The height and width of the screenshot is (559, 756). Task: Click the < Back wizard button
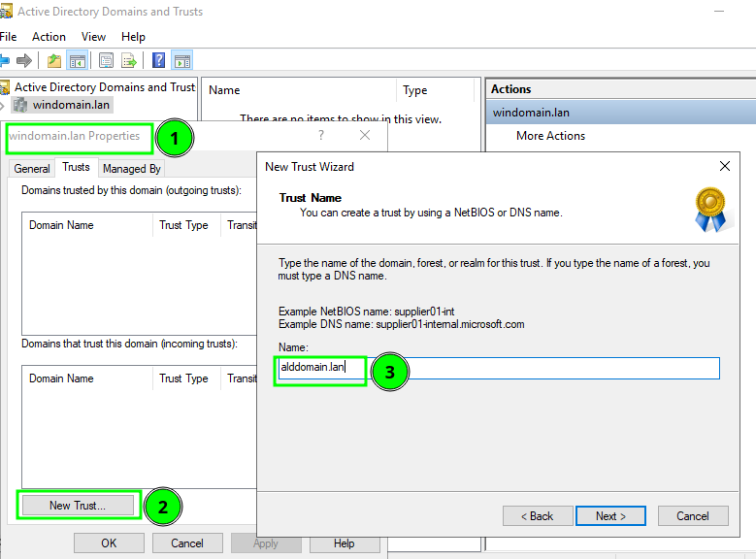(537, 516)
